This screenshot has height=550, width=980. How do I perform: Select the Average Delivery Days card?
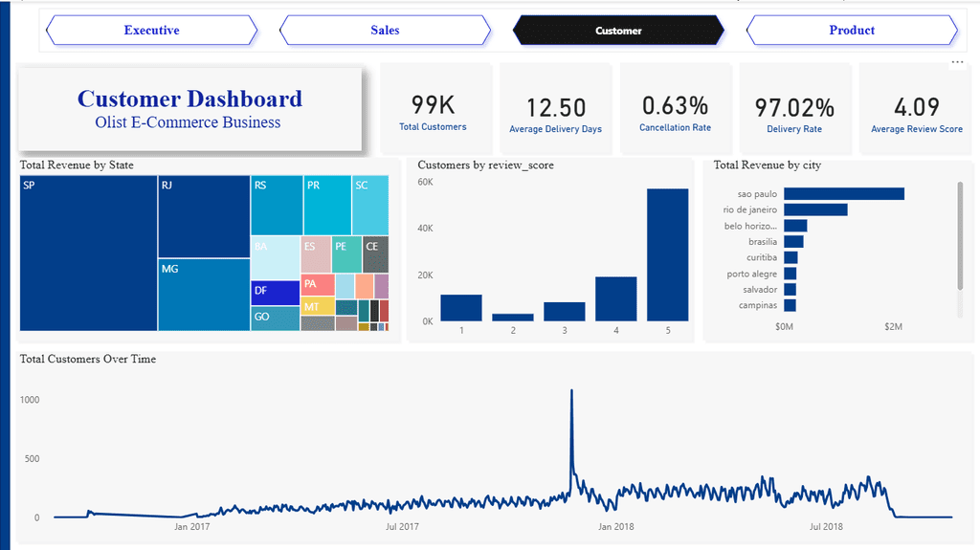pos(556,108)
